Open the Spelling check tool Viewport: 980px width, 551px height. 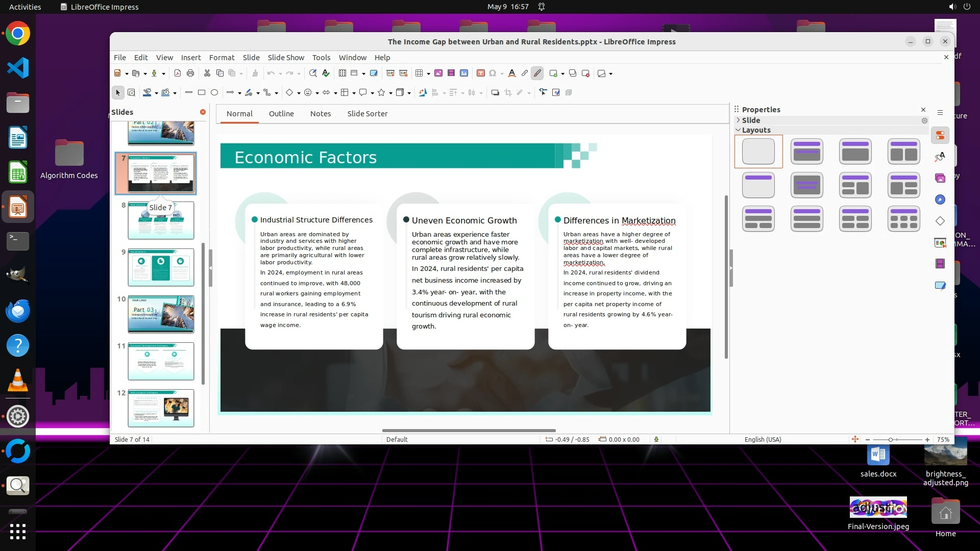[326, 73]
